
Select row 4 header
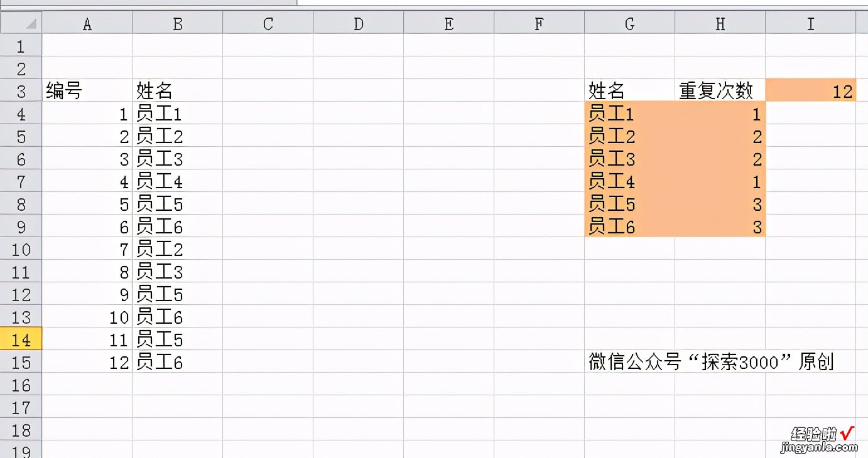click(x=21, y=114)
